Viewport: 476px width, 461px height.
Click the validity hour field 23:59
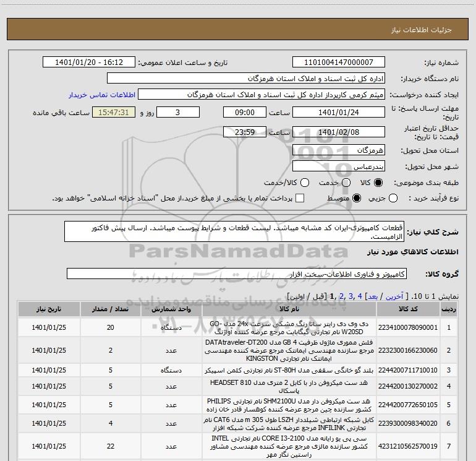(x=245, y=132)
